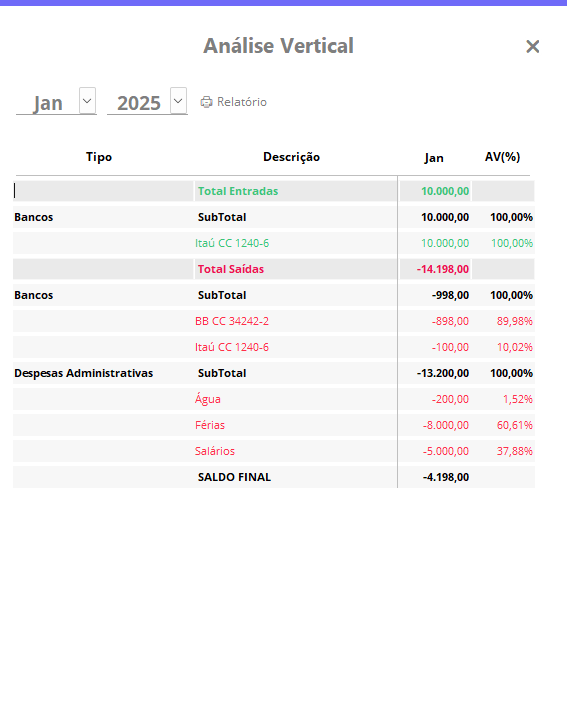The height and width of the screenshot is (722, 567).
Task: Open the year dropdown arrow beside 2025
Action: pyautogui.click(x=178, y=101)
